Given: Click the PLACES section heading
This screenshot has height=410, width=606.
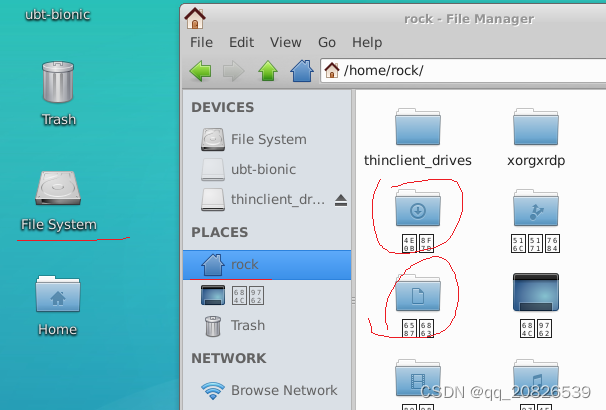Looking at the screenshot, I should [x=220, y=232].
